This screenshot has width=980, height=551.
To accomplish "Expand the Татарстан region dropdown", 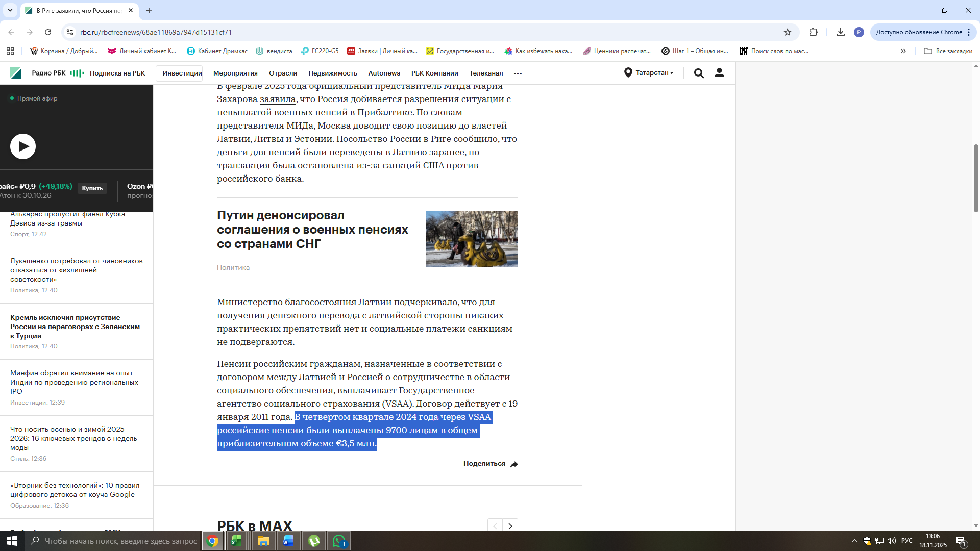I will click(649, 73).
